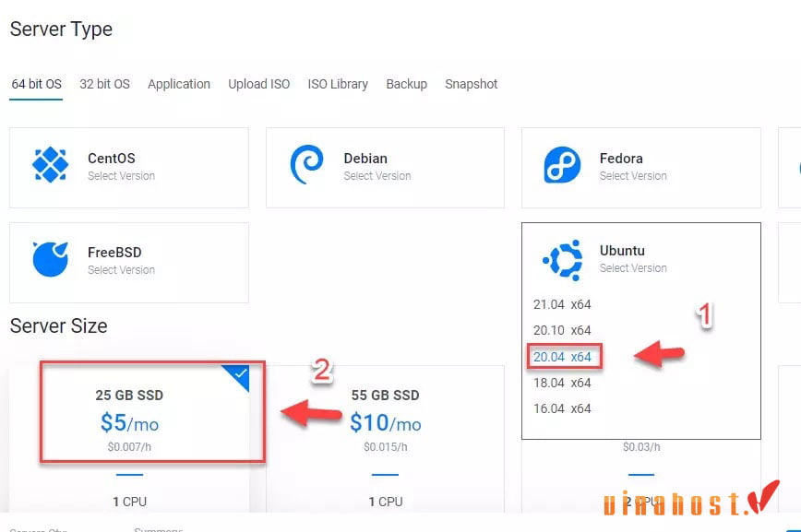801x532 pixels.
Task: Click the Debian title text
Action: pyautogui.click(x=365, y=159)
